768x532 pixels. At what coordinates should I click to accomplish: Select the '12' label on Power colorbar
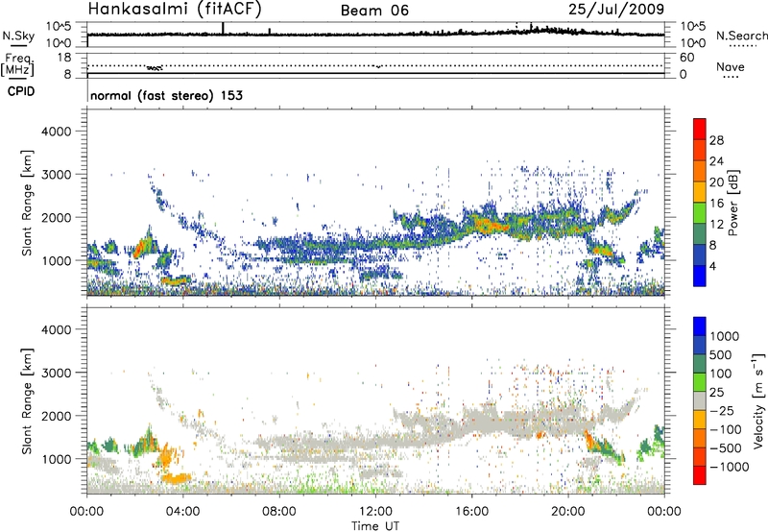[x=716, y=225]
